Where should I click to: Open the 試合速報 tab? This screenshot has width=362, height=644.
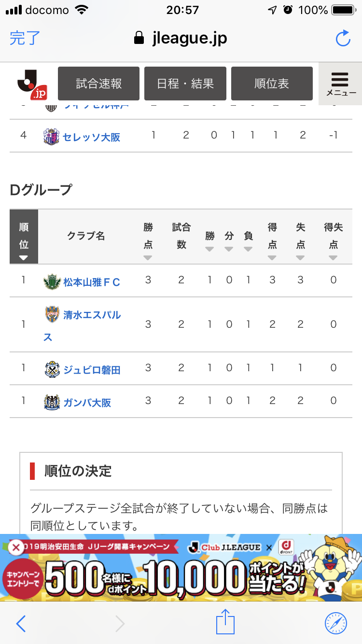point(98,84)
